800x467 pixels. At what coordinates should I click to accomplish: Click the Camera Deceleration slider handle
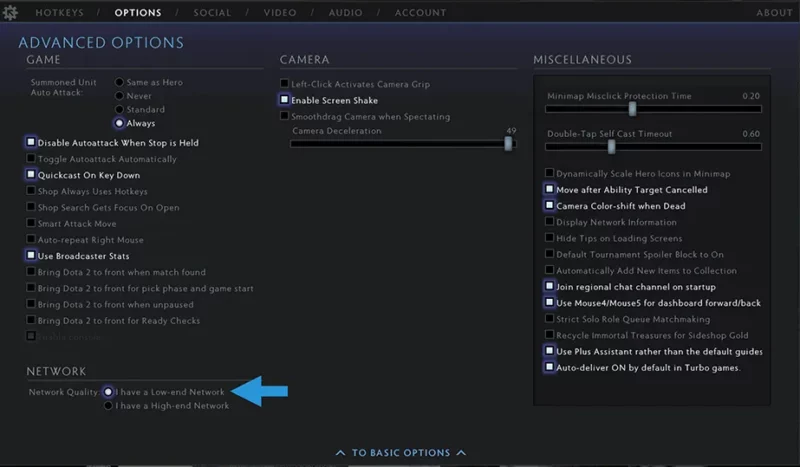pyautogui.click(x=508, y=143)
